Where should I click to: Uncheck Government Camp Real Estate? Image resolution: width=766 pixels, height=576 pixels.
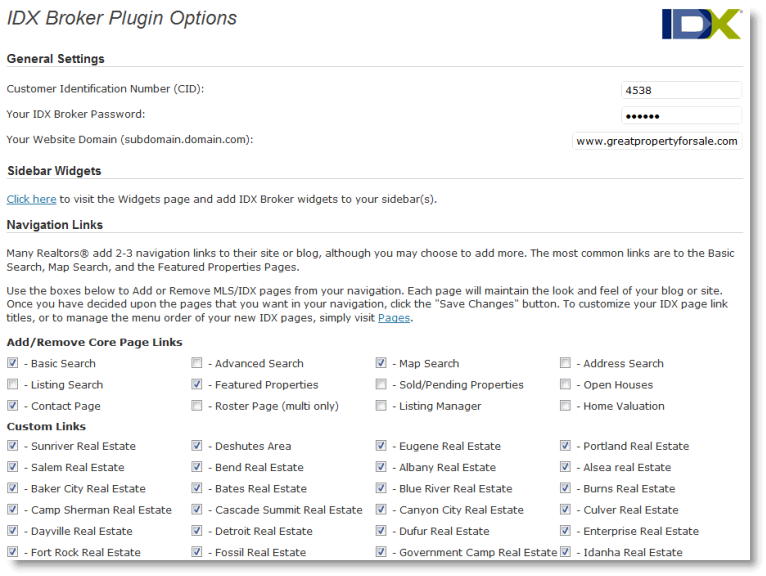click(x=381, y=552)
